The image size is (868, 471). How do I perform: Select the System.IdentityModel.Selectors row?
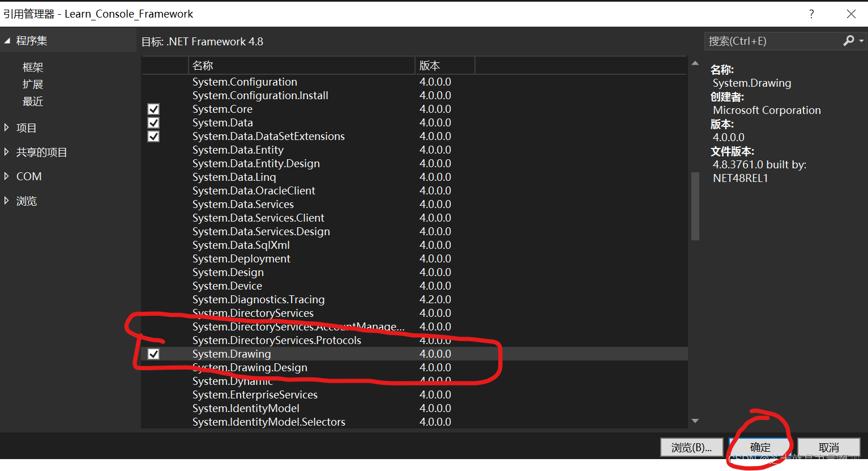click(414, 422)
